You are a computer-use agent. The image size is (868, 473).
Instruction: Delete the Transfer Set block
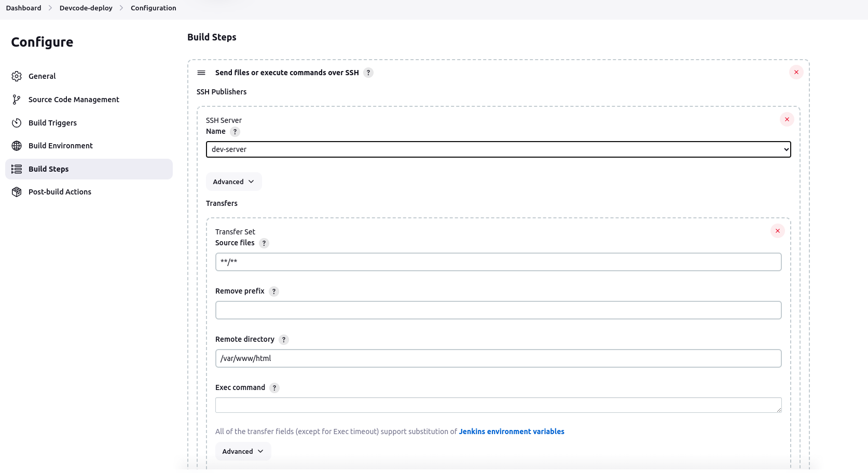tap(777, 231)
